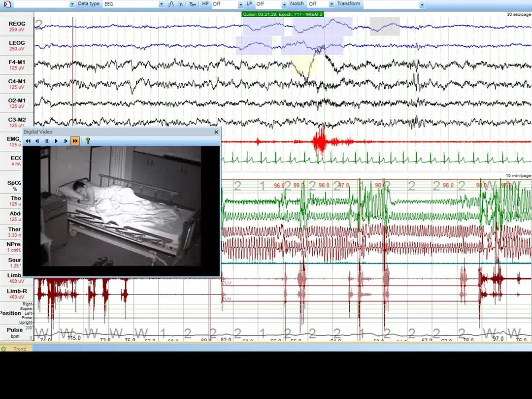Image resolution: width=532 pixels, height=399 pixels.
Task: Open the first unlabeled toolbar dropdown
Action: [x=72, y=4]
